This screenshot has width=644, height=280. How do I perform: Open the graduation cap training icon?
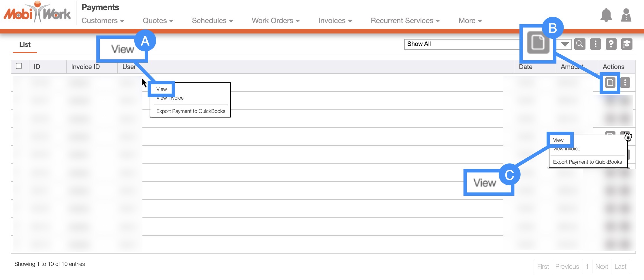click(x=626, y=44)
